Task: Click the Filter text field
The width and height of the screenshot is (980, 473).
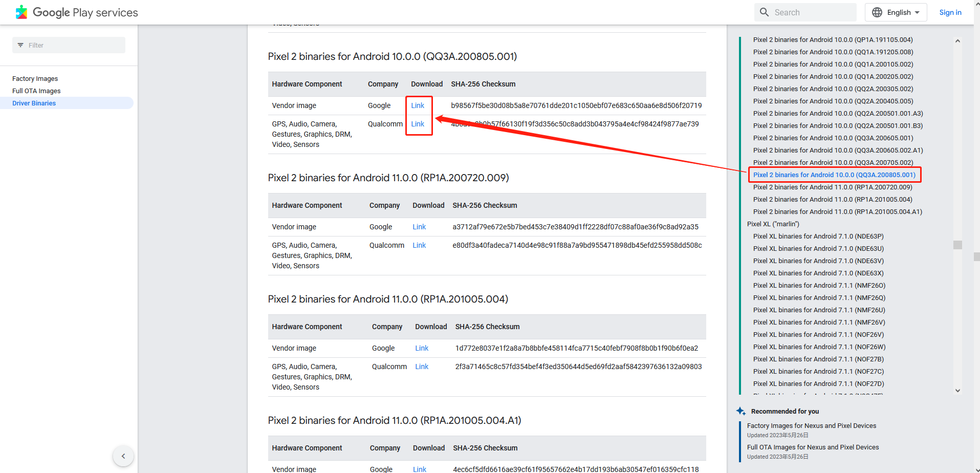Action: (x=69, y=45)
